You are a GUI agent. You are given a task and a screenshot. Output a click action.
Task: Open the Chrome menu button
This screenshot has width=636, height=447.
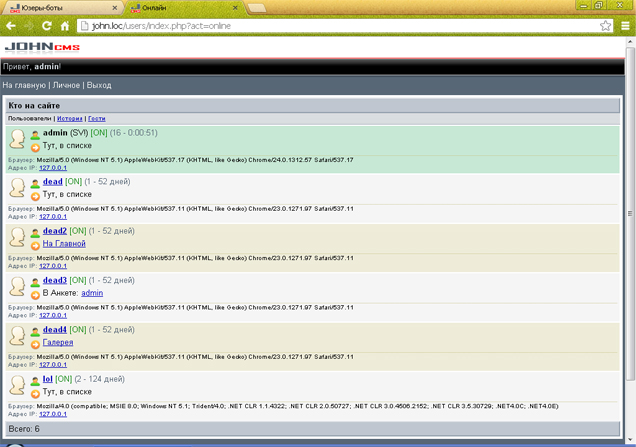[x=625, y=26]
